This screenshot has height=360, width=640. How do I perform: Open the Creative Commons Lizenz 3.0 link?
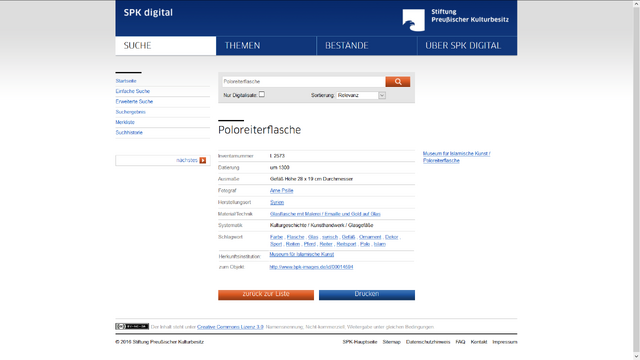(230, 327)
